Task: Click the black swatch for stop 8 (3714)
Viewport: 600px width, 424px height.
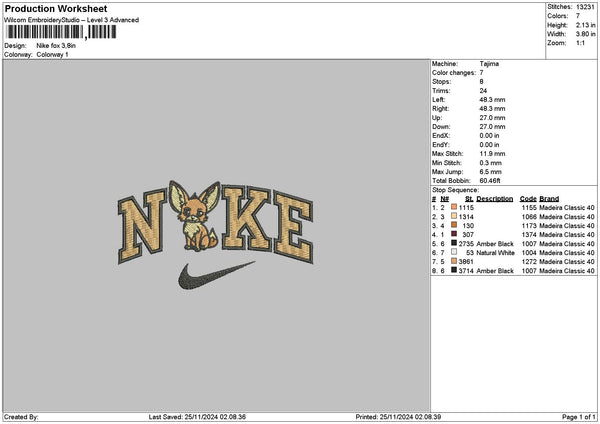Action: [454, 270]
